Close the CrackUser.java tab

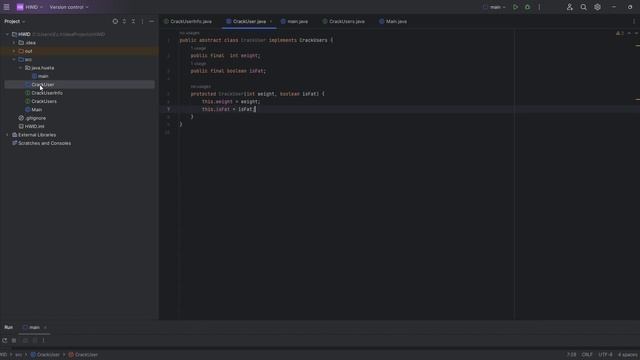point(271,21)
